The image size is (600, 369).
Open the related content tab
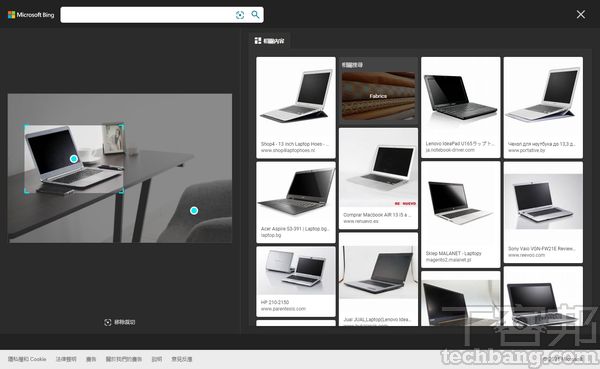coord(269,41)
